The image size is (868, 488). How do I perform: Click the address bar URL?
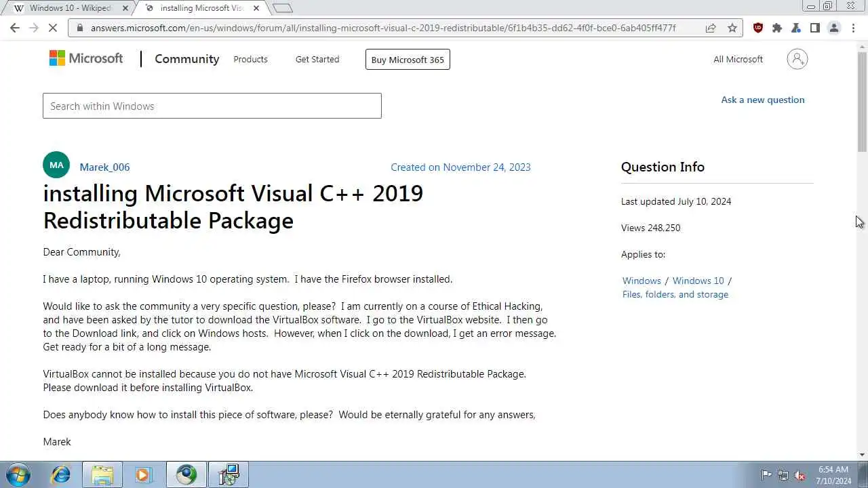(x=383, y=28)
